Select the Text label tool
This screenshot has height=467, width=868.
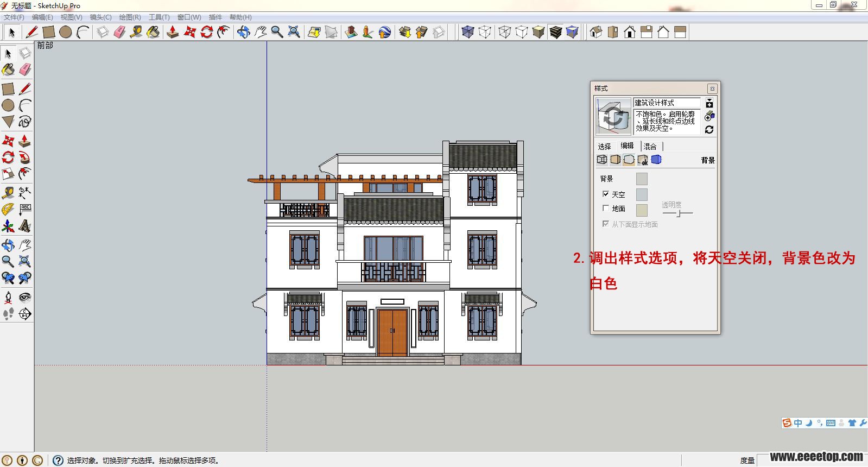coord(25,209)
